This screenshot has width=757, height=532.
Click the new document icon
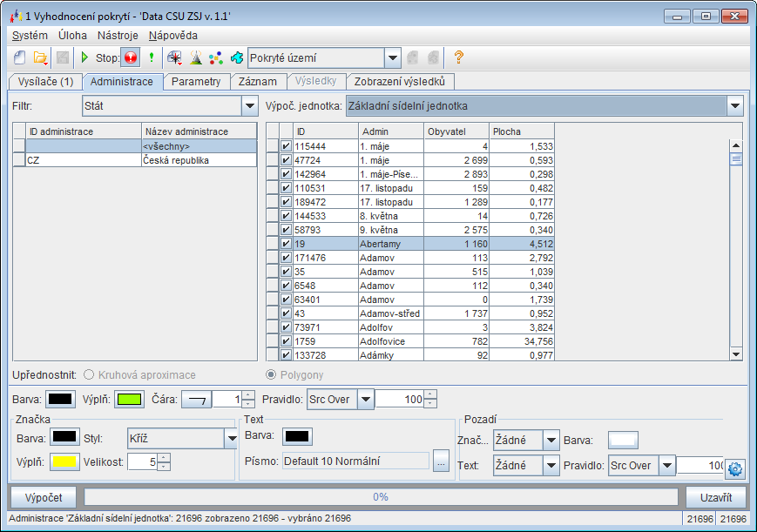[19, 58]
